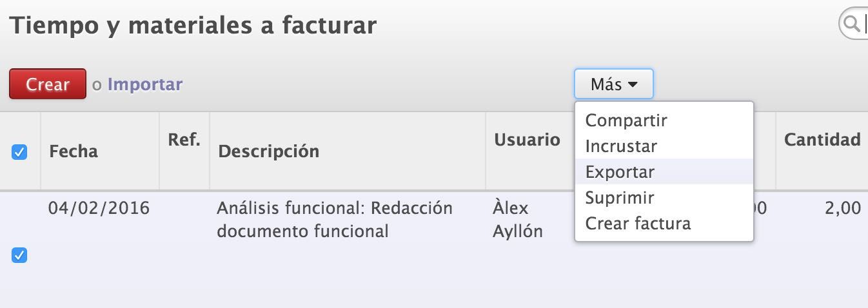868x308 pixels.
Task: Click the Descripción column header
Action: tap(269, 151)
